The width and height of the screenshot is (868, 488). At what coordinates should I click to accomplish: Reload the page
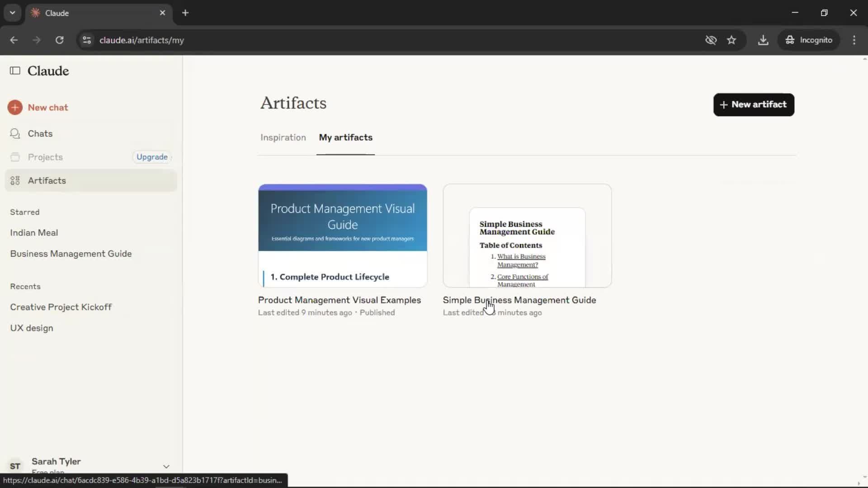[59, 40]
